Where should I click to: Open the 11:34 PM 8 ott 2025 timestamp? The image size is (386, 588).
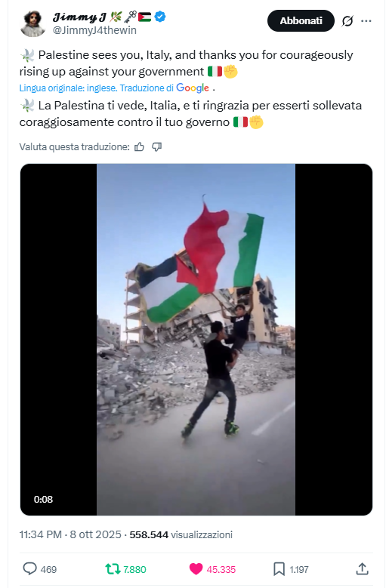pyautogui.click(x=70, y=534)
